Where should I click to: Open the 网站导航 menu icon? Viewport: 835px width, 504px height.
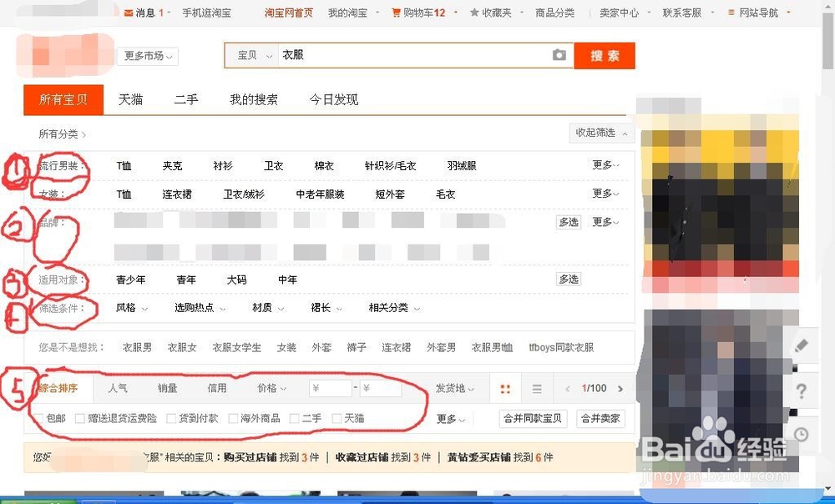coord(731,13)
